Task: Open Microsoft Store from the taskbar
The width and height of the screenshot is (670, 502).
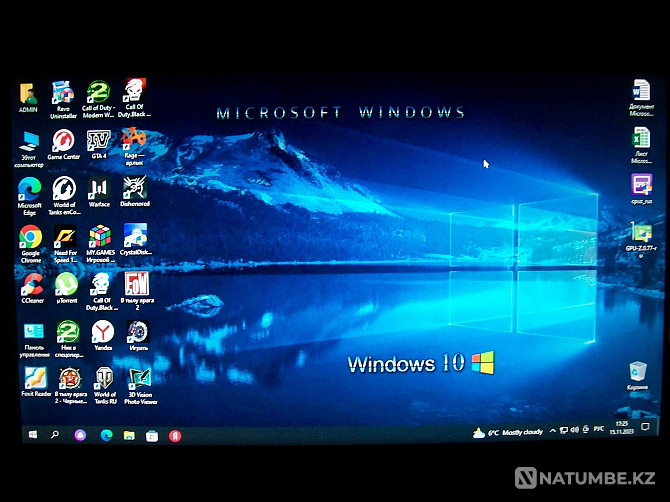Action: coord(152,436)
